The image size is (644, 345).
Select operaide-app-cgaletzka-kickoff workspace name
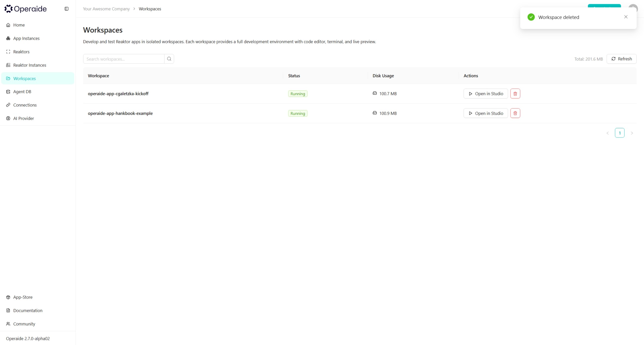(x=118, y=94)
